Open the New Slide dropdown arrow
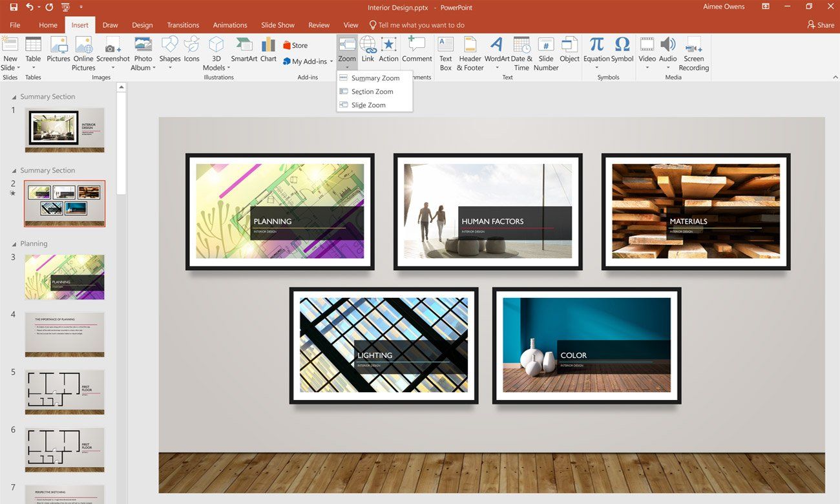This screenshot has height=504, width=840. (19, 68)
